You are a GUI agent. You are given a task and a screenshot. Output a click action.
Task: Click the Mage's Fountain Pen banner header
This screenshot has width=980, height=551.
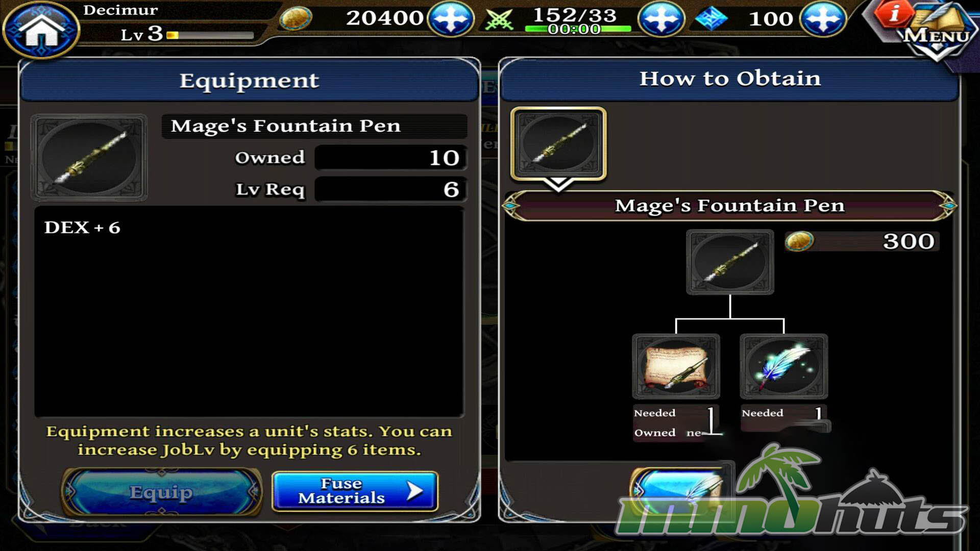point(730,206)
